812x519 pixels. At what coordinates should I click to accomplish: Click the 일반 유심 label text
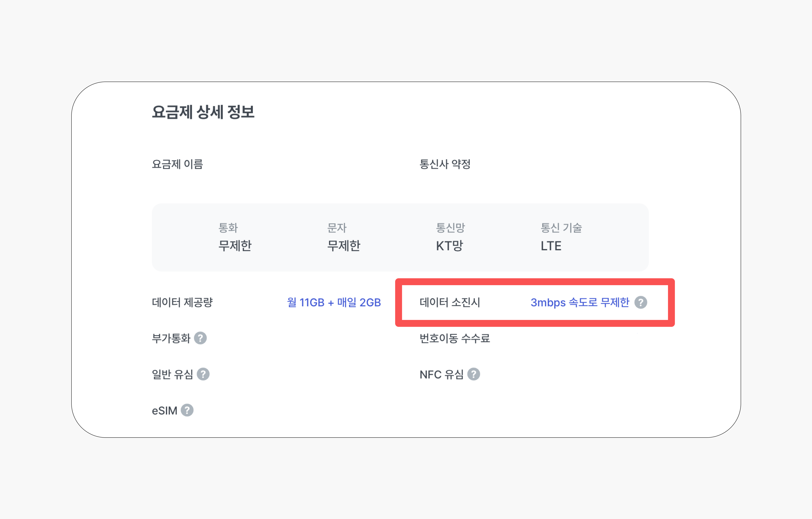click(x=172, y=374)
